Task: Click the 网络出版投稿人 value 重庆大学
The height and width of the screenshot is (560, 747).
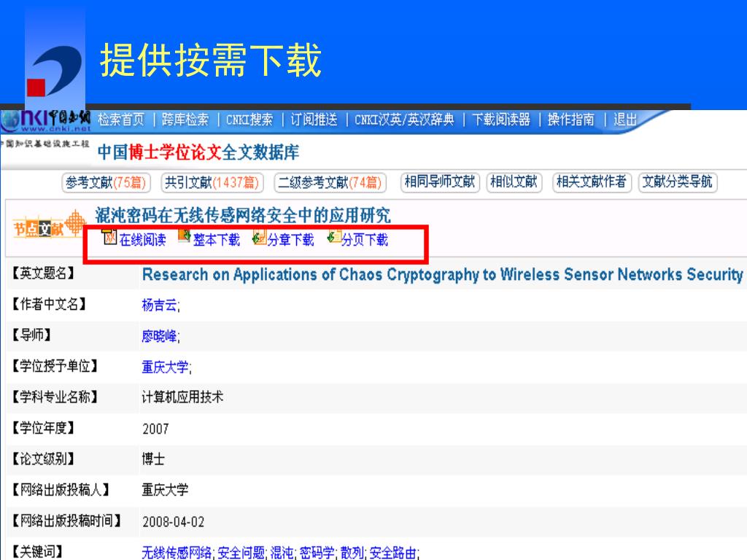Action: 165,490
